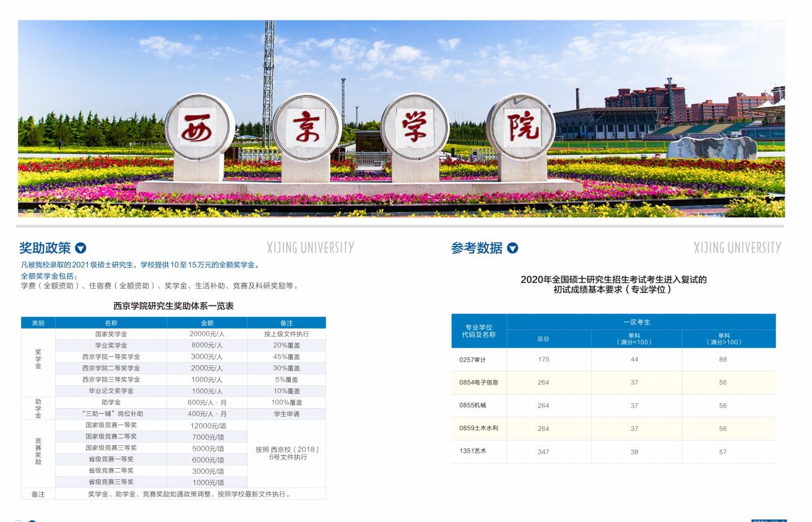Click the 一区考生 header cell
This screenshot has width=812, height=522.
click(x=641, y=322)
